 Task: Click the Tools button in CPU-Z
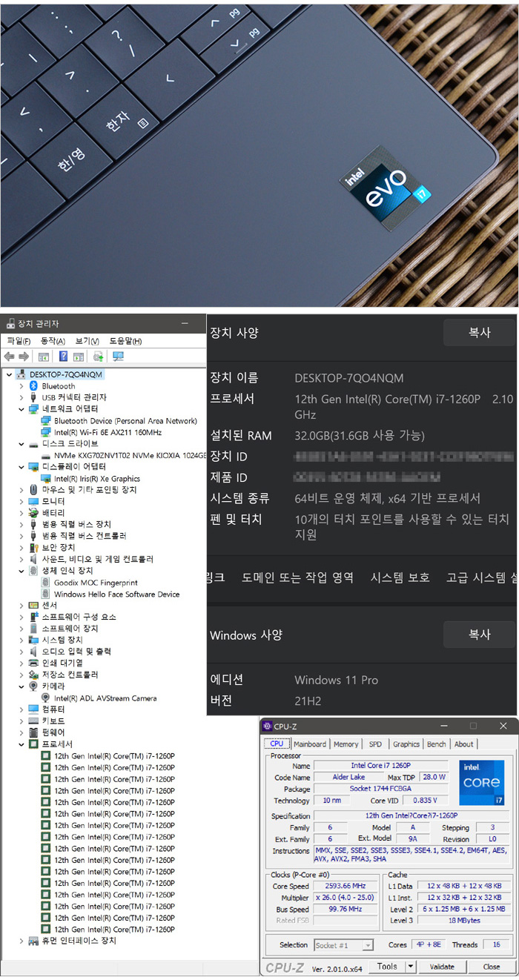tap(387, 967)
